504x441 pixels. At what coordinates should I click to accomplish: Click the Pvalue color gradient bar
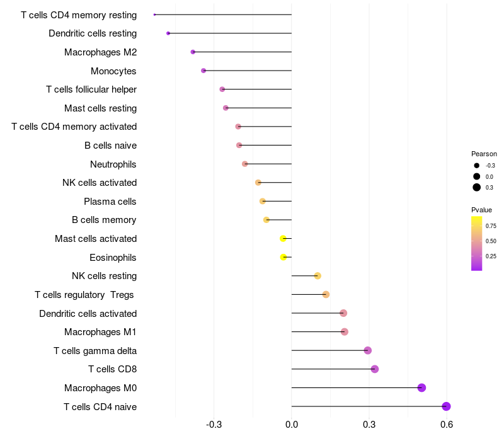click(x=476, y=243)
